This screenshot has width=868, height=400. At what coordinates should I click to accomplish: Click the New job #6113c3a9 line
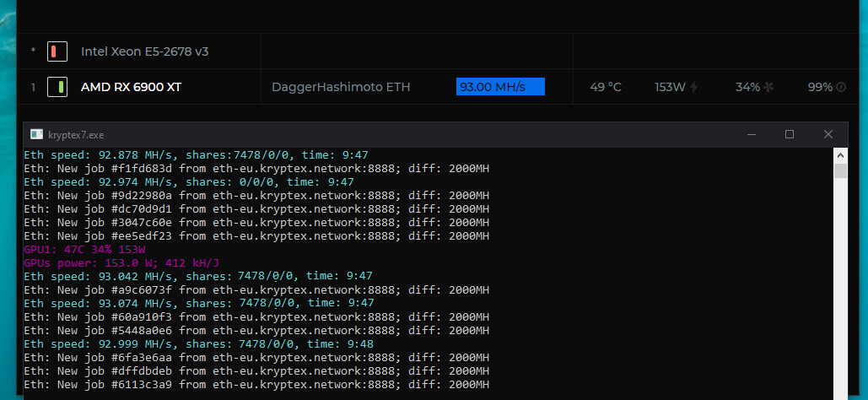(x=256, y=385)
